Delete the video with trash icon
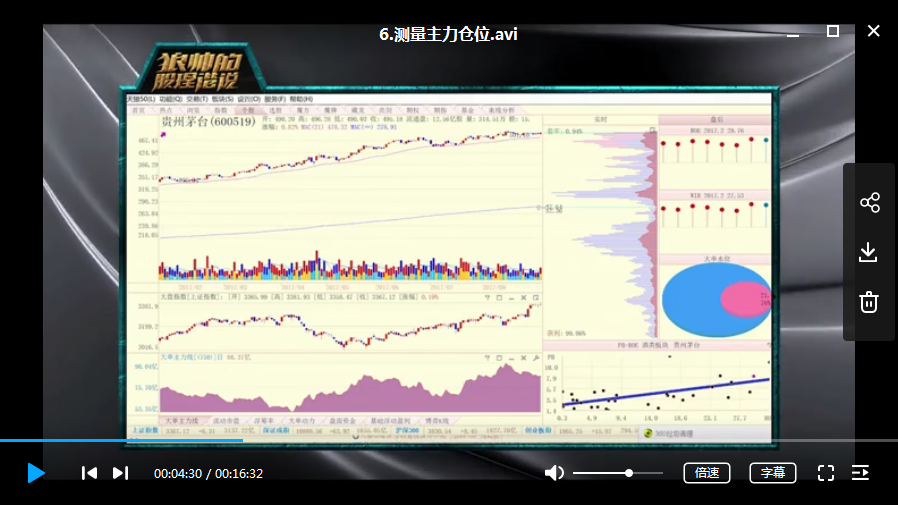Viewport: 898px width, 505px height. click(x=869, y=302)
